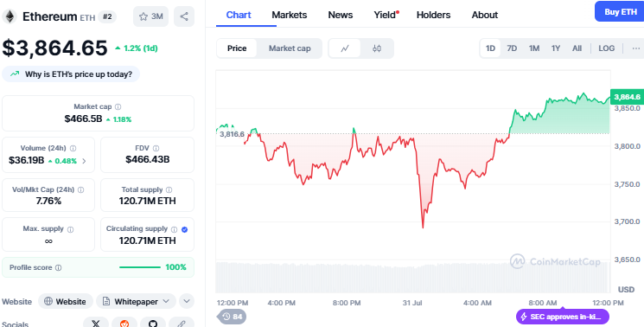Enable LOG scale on chart
The width and height of the screenshot is (644, 327).
606,48
